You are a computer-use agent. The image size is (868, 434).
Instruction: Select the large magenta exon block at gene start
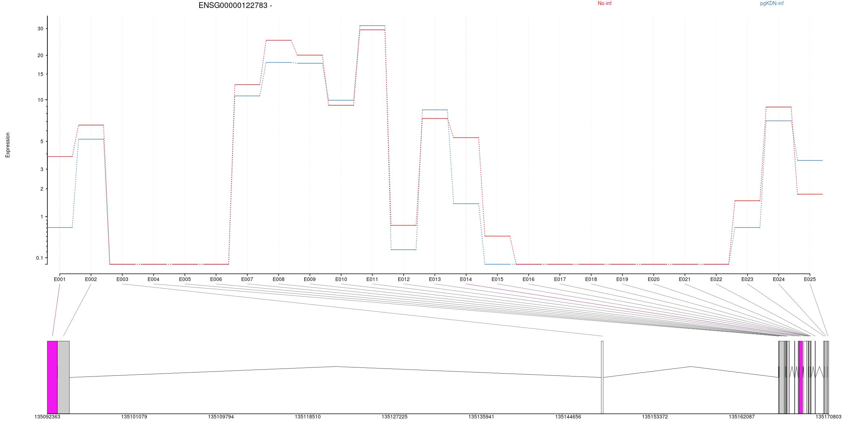[x=52, y=377]
